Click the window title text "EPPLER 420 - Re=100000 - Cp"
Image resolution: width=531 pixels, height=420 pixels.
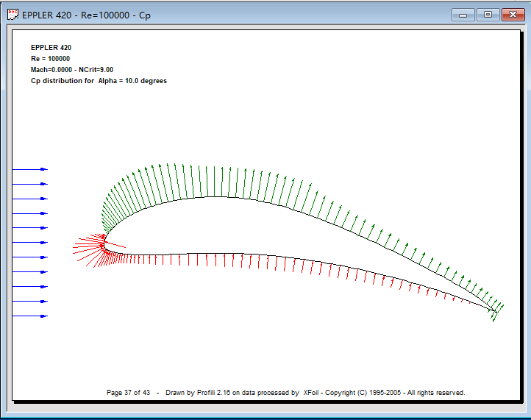[x=86, y=15]
